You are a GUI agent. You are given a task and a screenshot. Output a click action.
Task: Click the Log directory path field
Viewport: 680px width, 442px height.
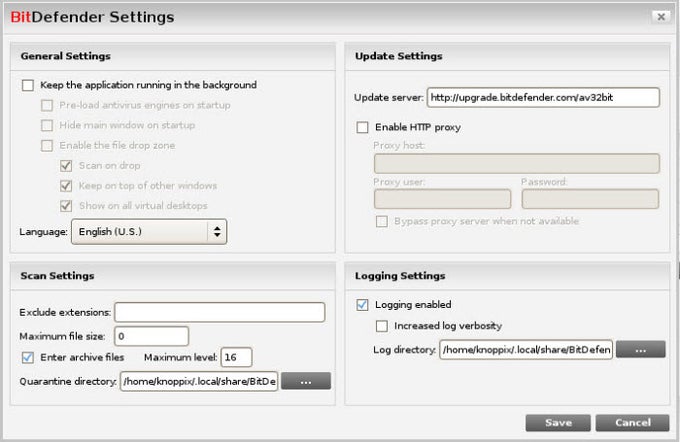click(x=526, y=350)
